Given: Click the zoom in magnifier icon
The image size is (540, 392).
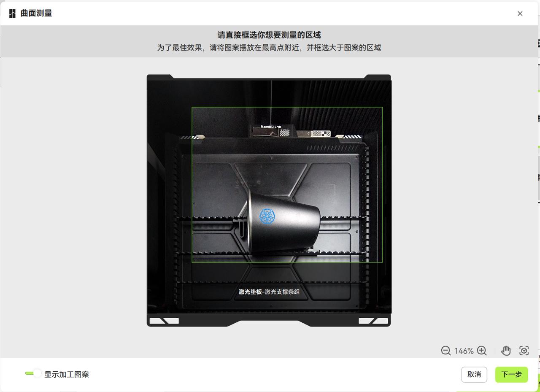Looking at the screenshot, I should [x=482, y=351].
